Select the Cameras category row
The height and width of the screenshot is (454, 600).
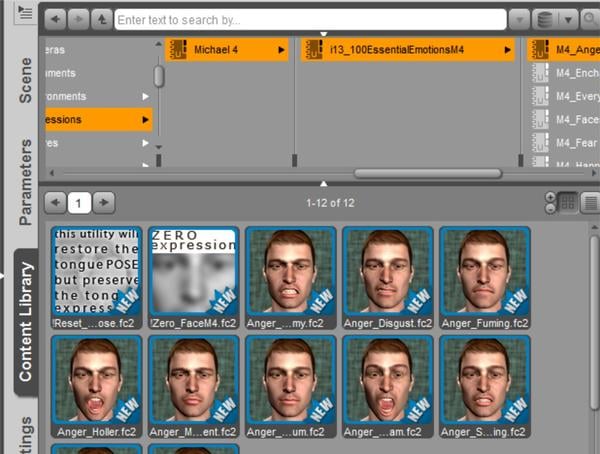click(99, 50)
